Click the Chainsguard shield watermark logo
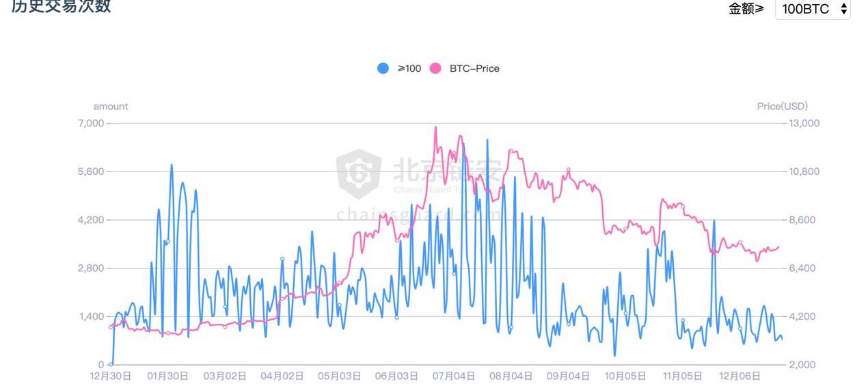868x386 pixels. [359, 171]
